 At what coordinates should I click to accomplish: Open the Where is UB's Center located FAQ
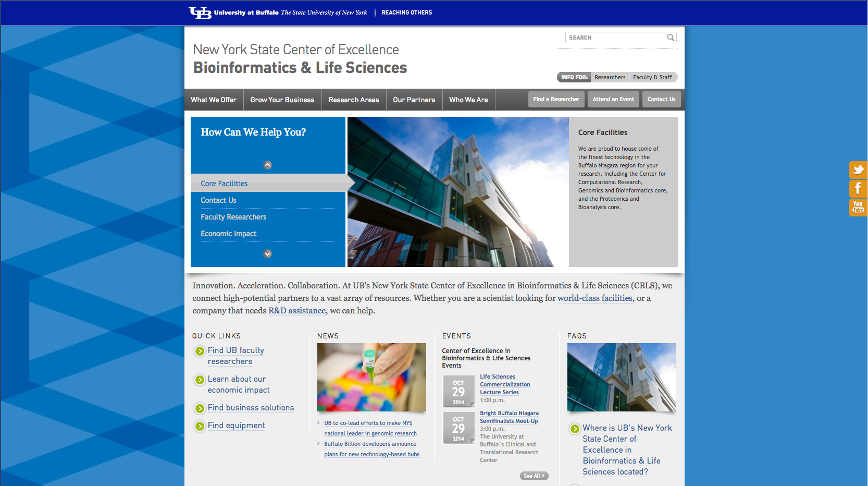click(627, 449)
